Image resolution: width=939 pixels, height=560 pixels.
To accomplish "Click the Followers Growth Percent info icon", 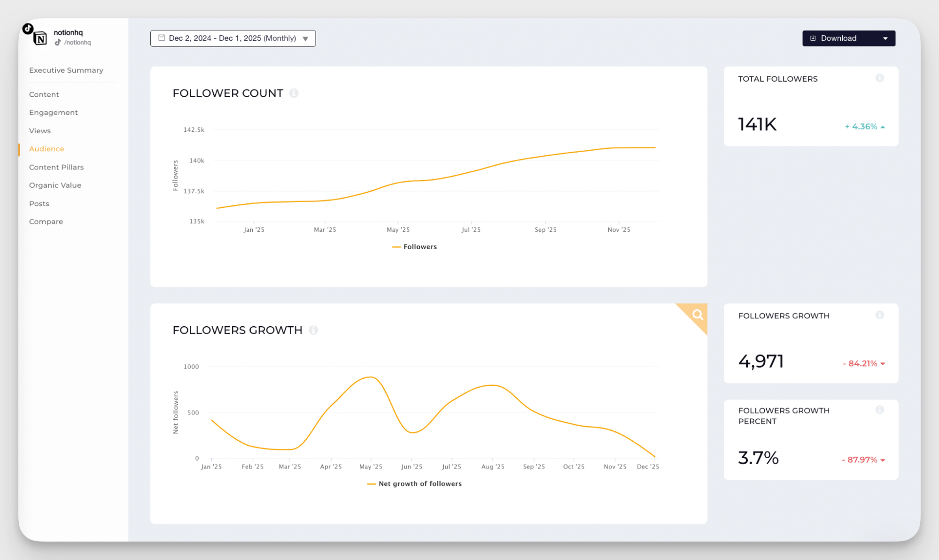I will 880,410.
